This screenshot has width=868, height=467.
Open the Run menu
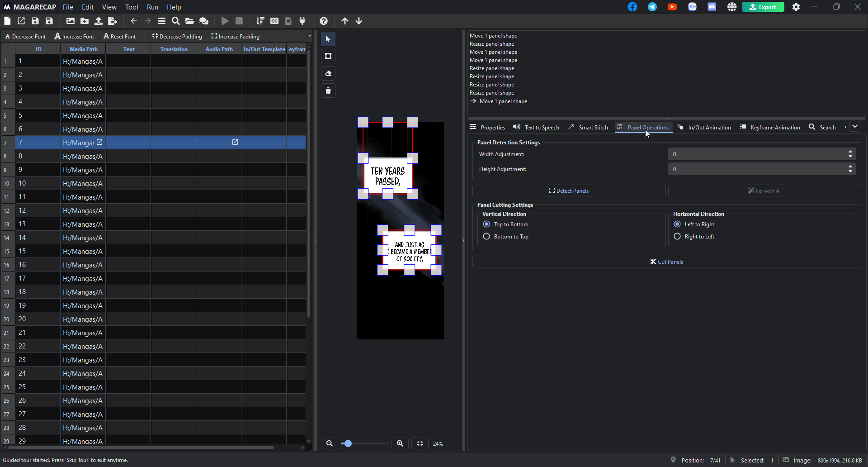click(152, 7)
